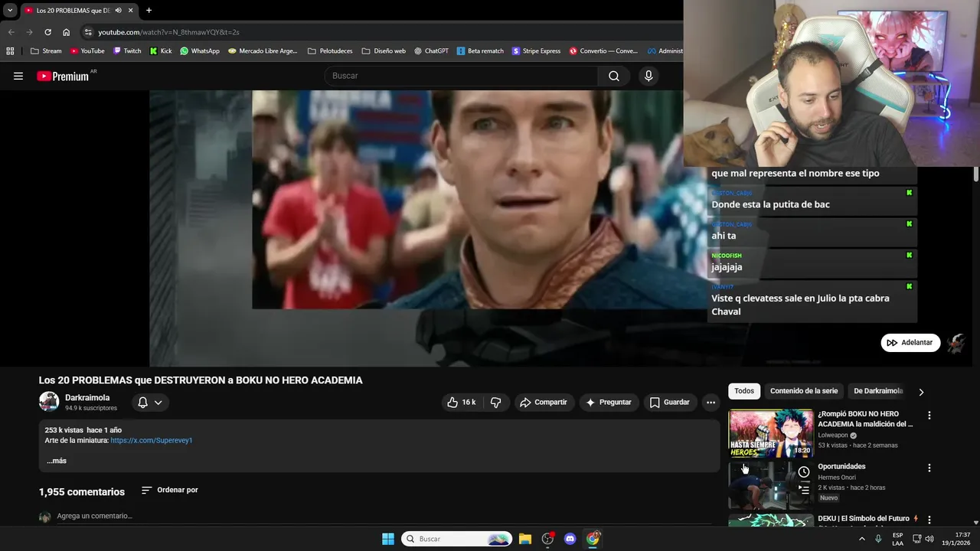Mute tab audio via speaker icon
Screen dimensions: 980x551
click(118, 10)
